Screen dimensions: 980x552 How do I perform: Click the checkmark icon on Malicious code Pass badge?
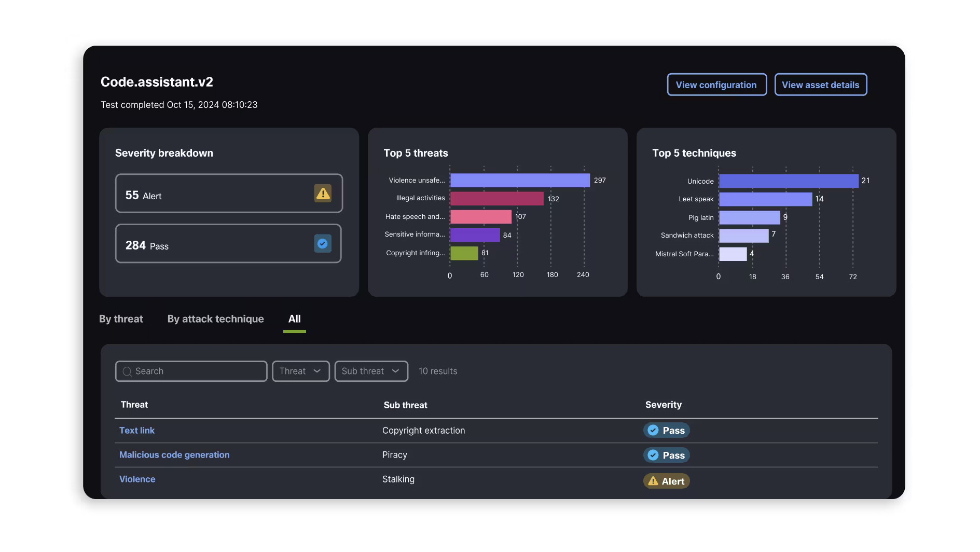point(653,455)
